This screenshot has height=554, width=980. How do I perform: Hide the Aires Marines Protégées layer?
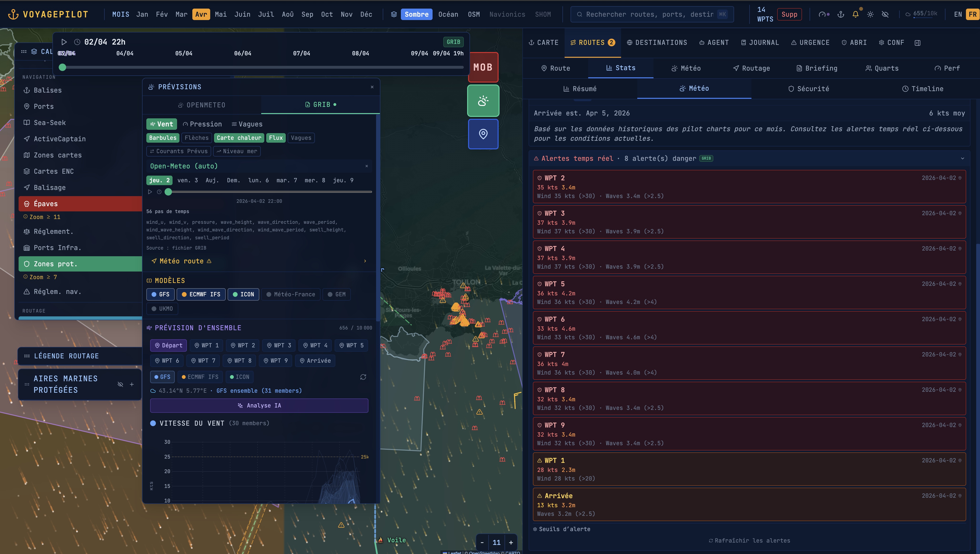click(120, 384)
